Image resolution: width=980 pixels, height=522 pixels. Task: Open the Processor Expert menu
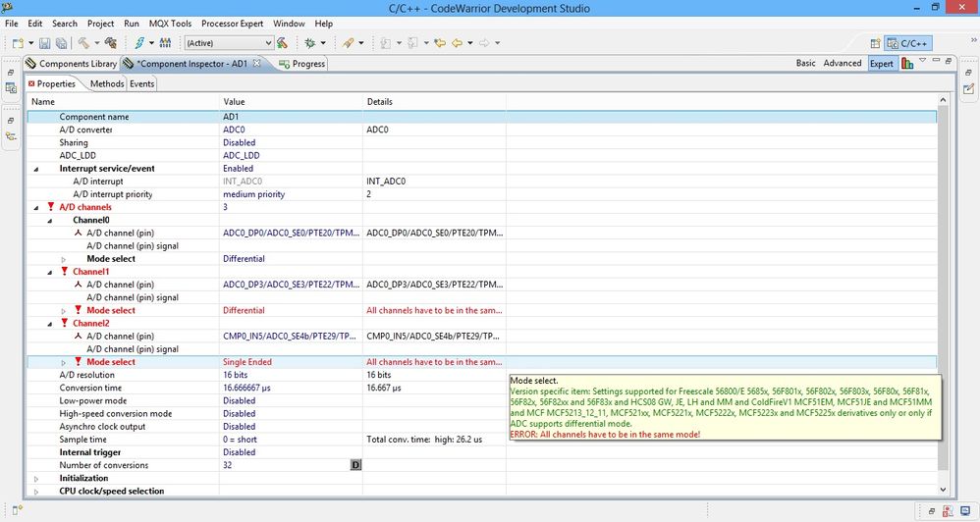(232, 24)
